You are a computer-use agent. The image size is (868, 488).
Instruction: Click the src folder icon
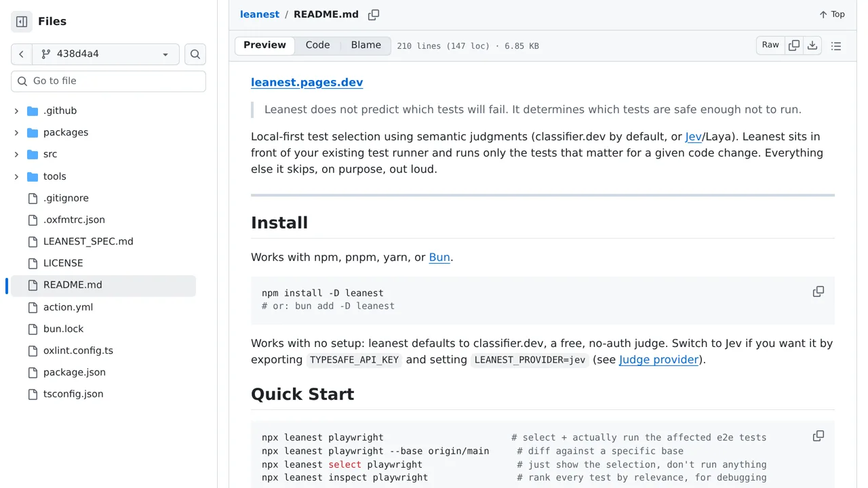pyautogui.click(x=33, y=155)
